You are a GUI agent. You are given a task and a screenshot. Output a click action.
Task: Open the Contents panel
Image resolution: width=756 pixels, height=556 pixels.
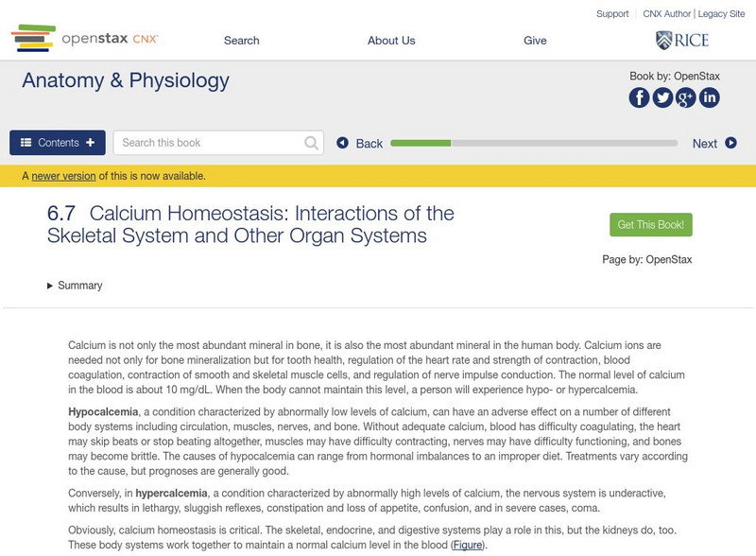[x=58, y=143]
